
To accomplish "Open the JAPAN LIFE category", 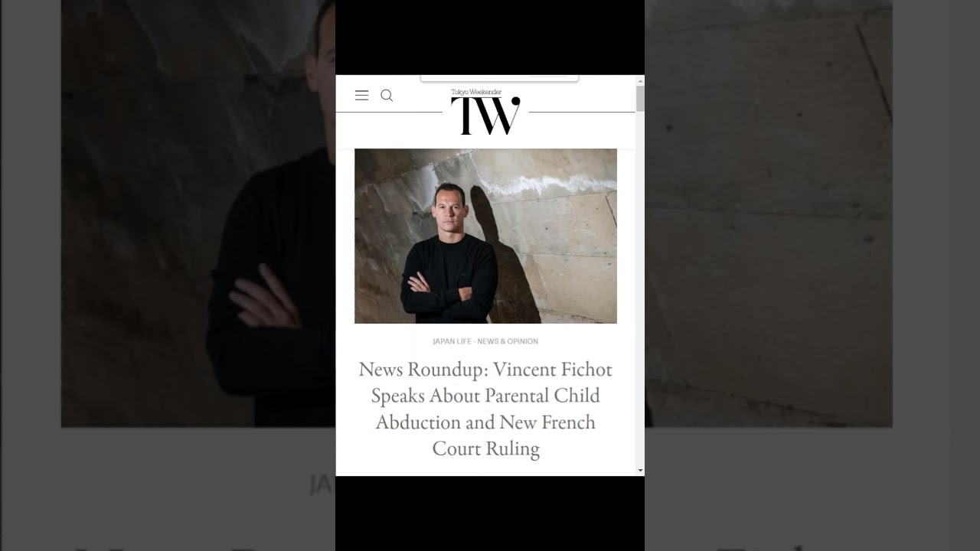I will 452,341.
